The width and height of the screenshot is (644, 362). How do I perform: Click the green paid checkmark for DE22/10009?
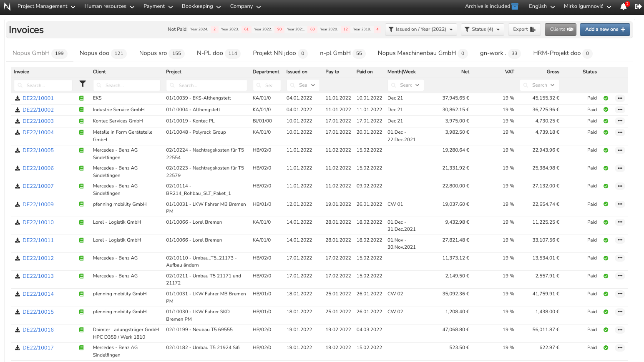click(606, 205)
